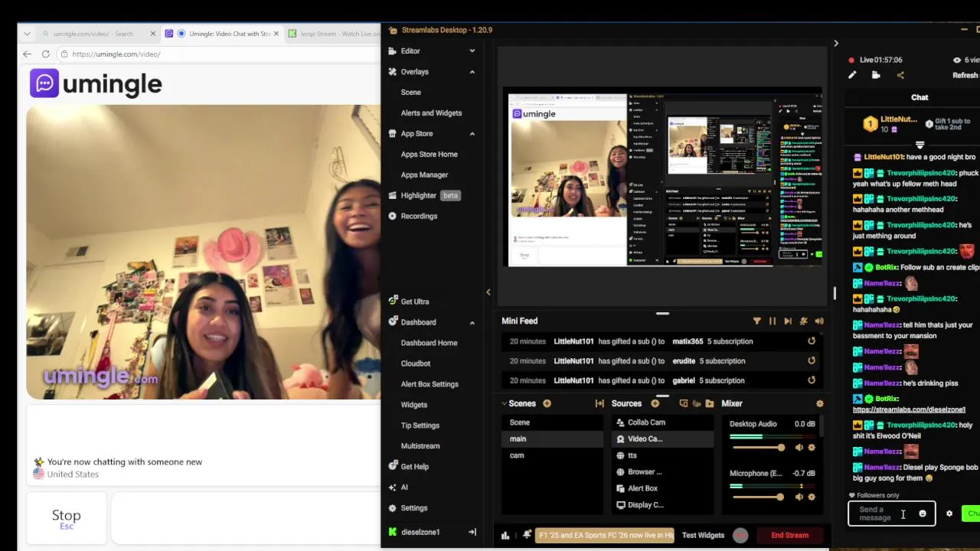Open Recordings in the sidebar
Screen dimensions: 980x551
tap(419, 217)
